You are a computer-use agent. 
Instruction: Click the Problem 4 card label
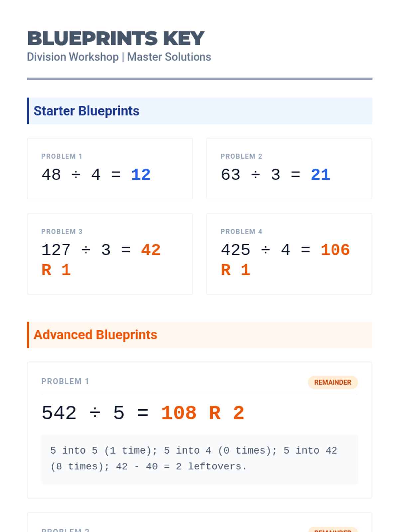[x=241, y=232]
